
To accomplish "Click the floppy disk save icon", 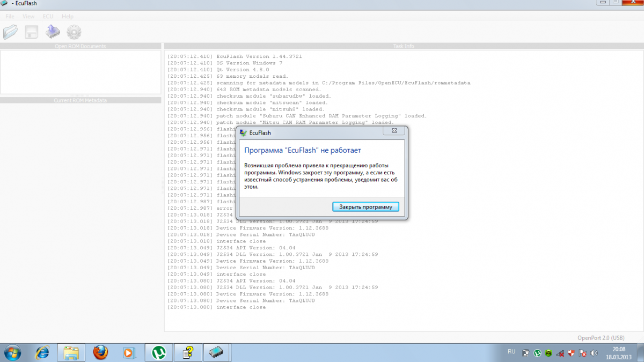I will coord(31,32).
